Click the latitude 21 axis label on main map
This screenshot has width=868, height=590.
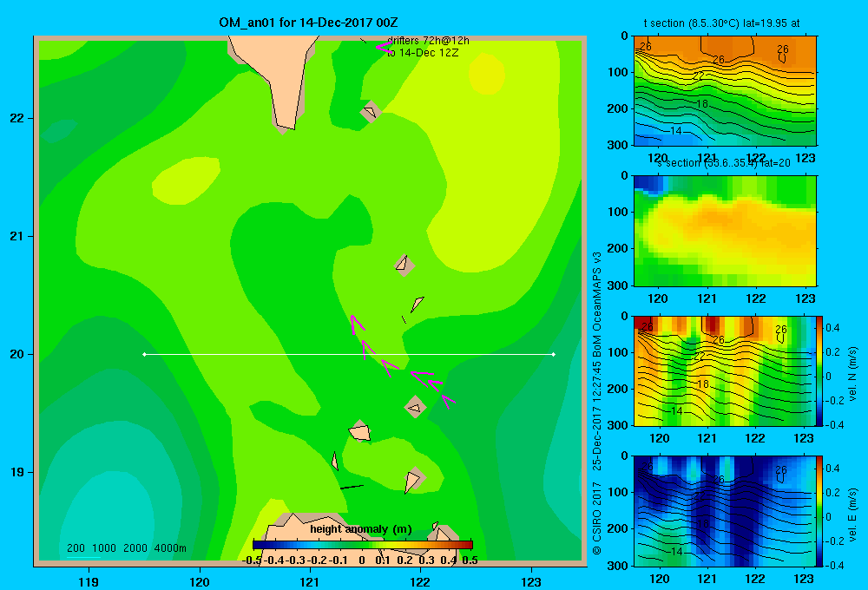pos(17,236)
